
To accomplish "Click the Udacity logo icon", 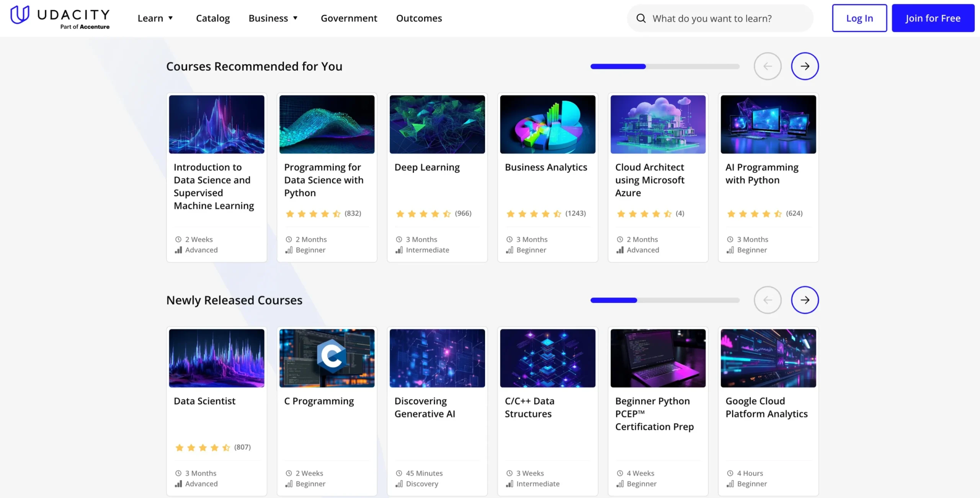I will click(x=20, y=15).
